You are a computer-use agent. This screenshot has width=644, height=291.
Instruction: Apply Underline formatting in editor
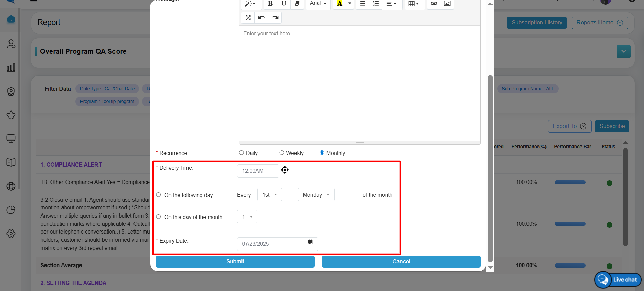point(284,4)
